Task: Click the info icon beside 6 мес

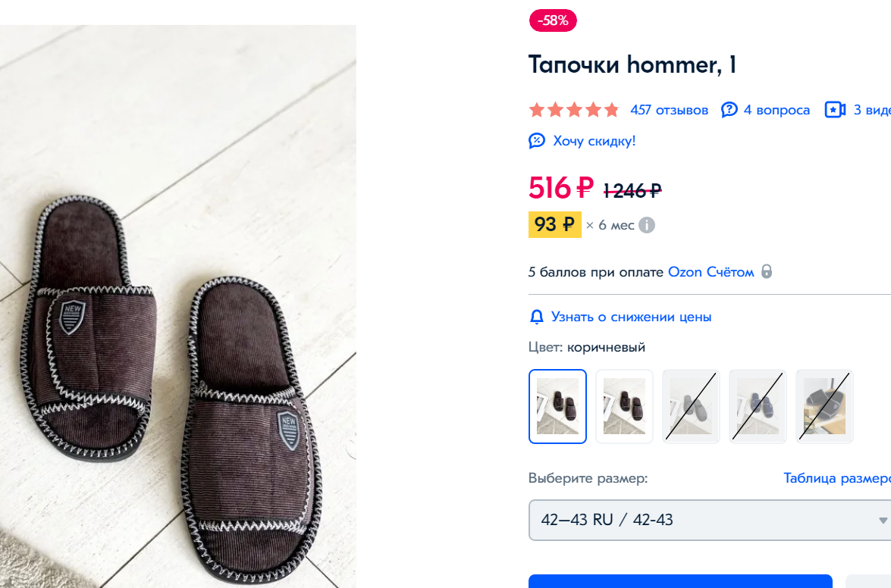Action: [x=646, y=225]
